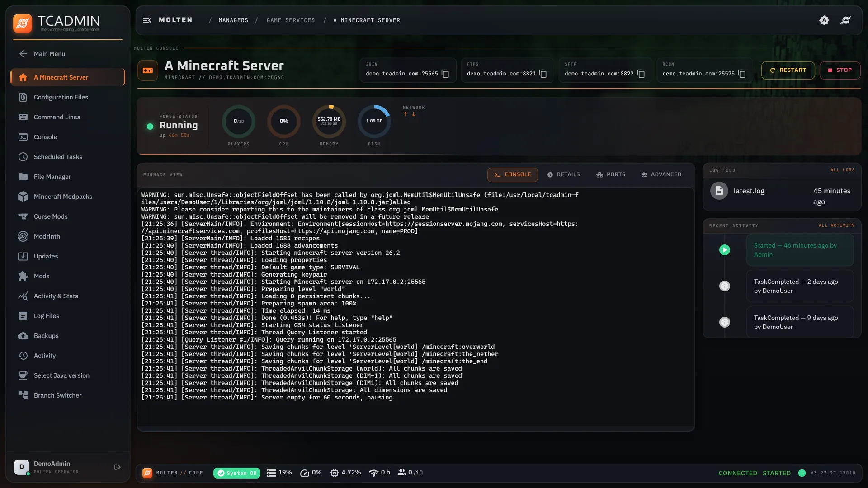Restart the Minecraft server
This screenshot has width=868, height=488.
788,70
